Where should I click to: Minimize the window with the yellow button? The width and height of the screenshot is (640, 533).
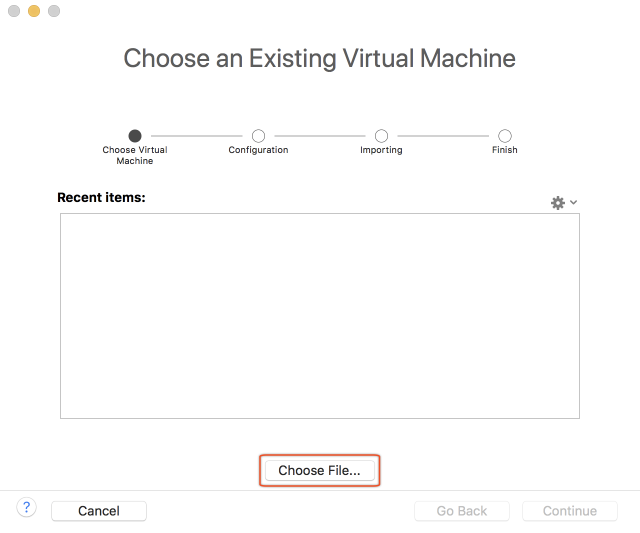tap(34, 11)
